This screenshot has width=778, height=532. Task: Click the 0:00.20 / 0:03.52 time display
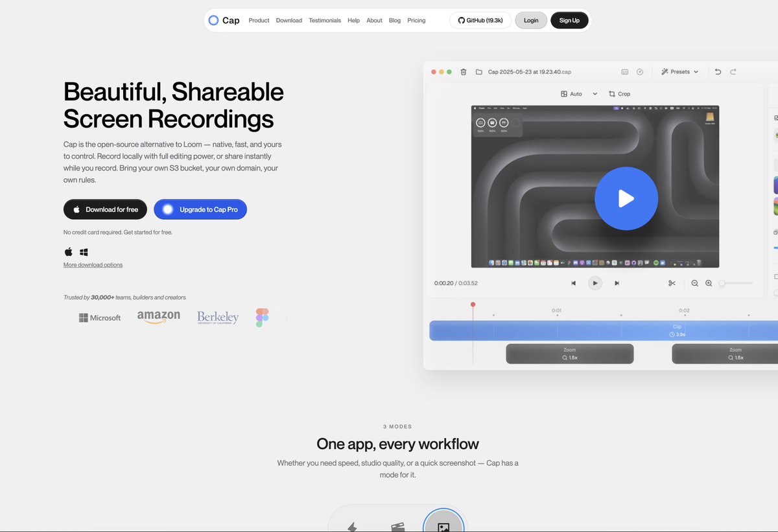tap(456, 283)
